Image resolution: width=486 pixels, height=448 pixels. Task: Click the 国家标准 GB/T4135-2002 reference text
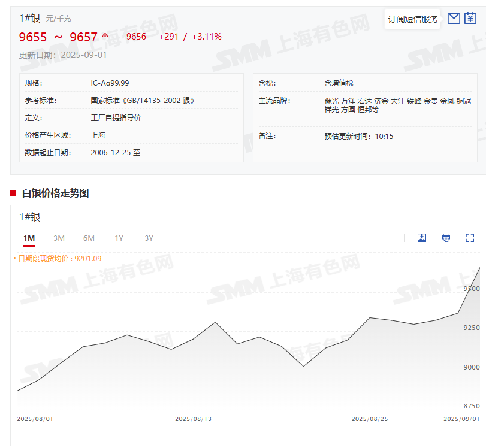click(x=143, y=101)
